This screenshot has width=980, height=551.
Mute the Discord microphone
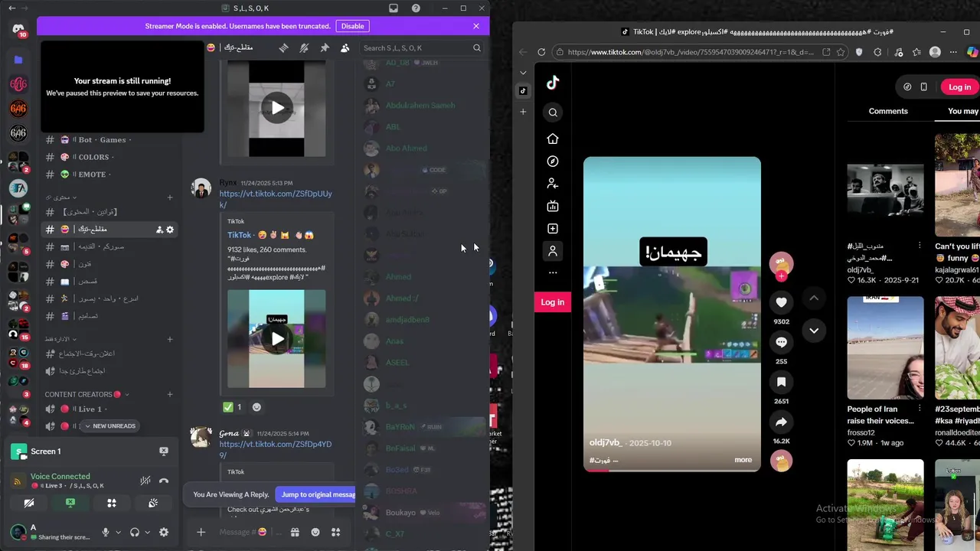point(106,532)
